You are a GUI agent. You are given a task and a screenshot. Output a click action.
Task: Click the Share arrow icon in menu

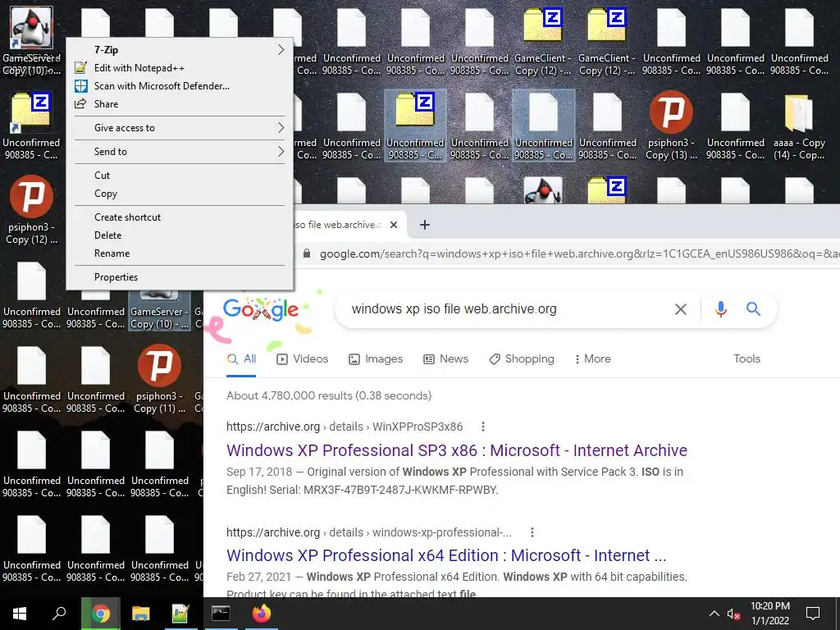coord(81,104)
